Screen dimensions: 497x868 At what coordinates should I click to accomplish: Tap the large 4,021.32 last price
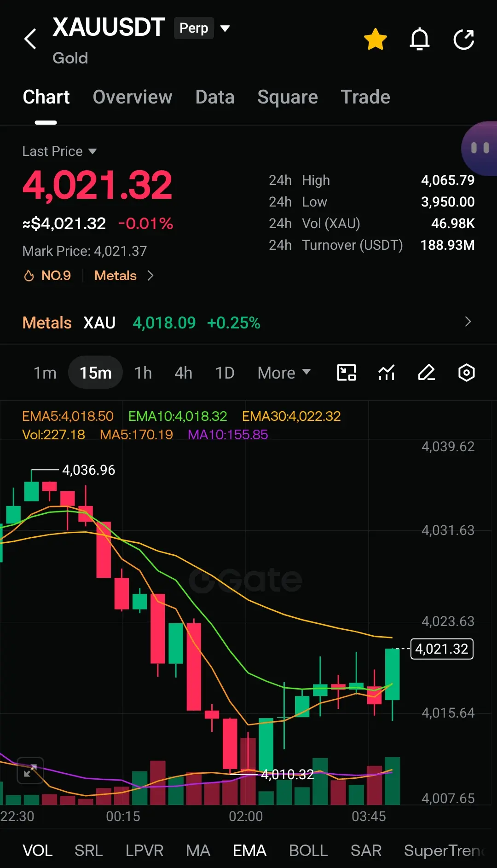[x=98, y=185]
